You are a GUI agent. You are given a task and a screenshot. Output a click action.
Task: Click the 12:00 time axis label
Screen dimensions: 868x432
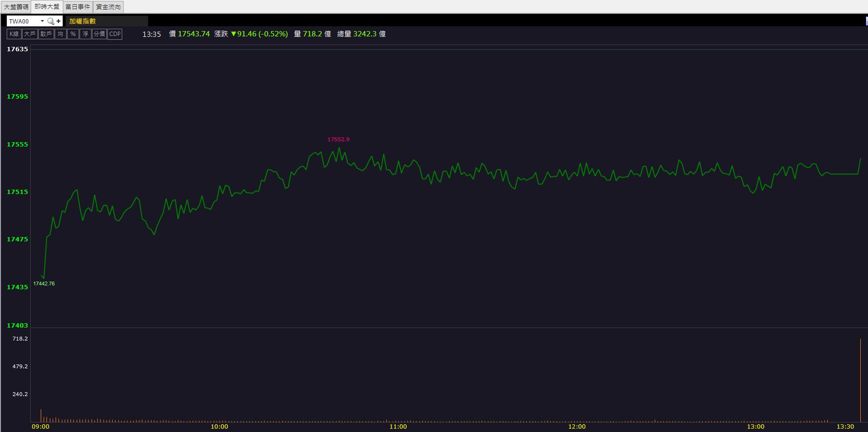click(577, 426)
